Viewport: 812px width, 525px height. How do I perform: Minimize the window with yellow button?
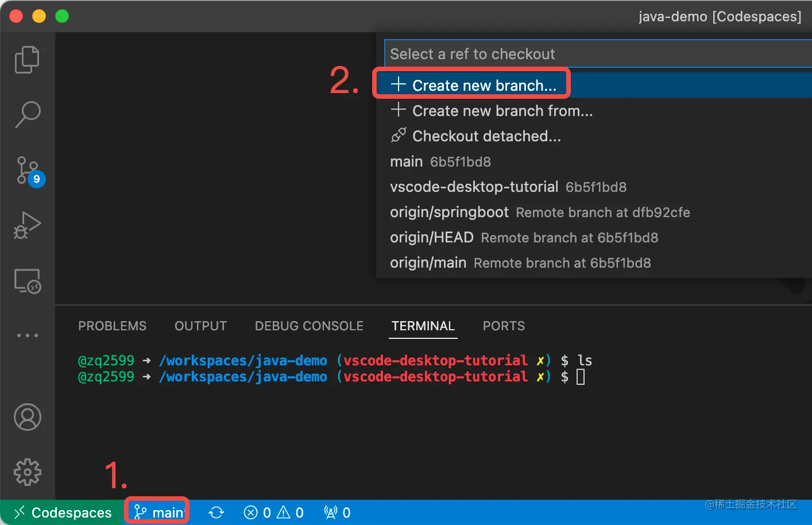tap(39, 16)
